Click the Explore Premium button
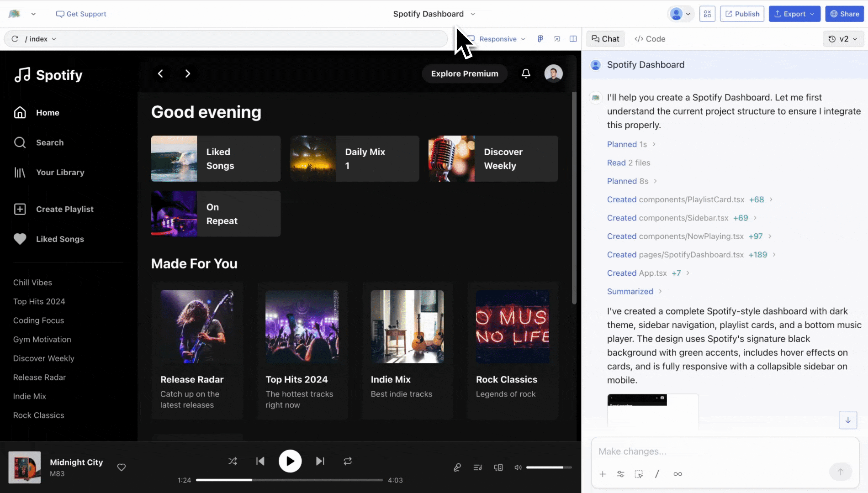Screen dimensions: 868x493 point(464,73)
